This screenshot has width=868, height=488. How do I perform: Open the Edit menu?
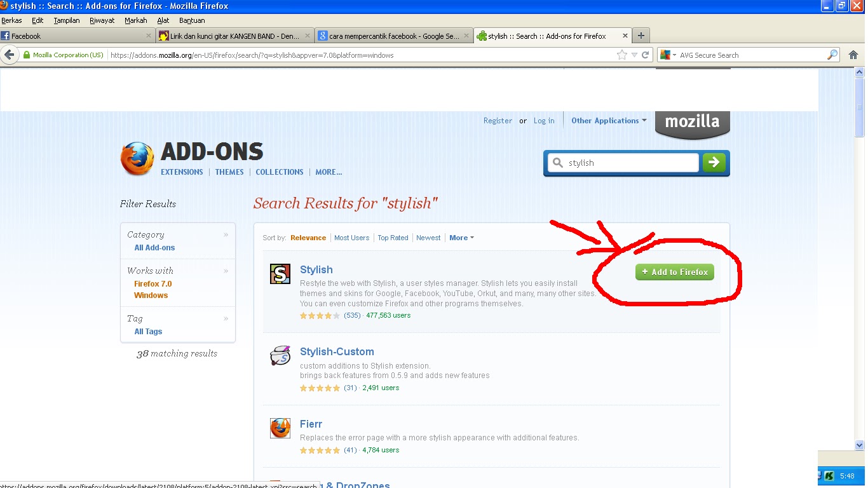(x=37, y=20)
